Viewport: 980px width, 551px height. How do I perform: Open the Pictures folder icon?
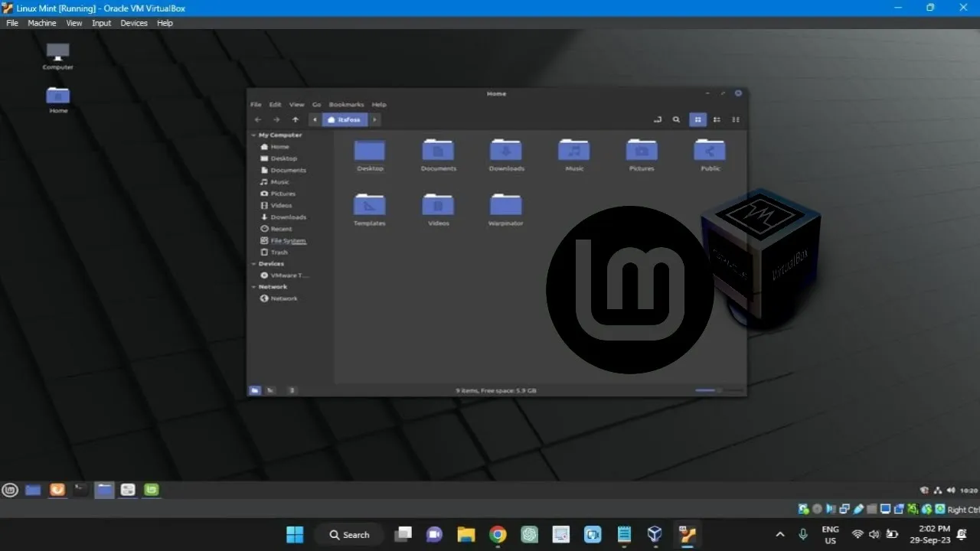click(642, 150)
